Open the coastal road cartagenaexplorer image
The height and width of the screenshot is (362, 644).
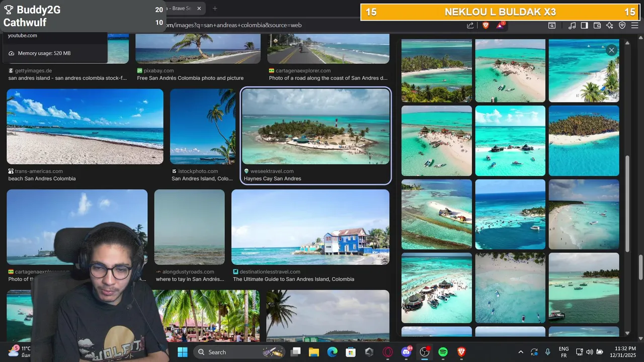pyautogui.click(x=329, y=49)
